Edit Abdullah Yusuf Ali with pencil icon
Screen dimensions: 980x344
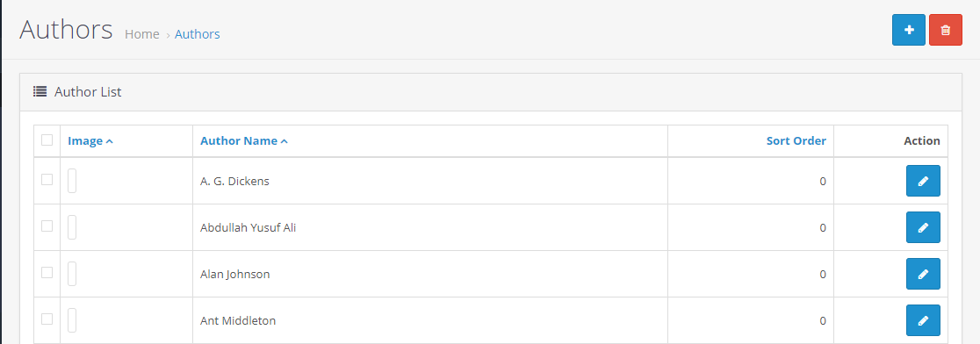(x=923, y=227)
